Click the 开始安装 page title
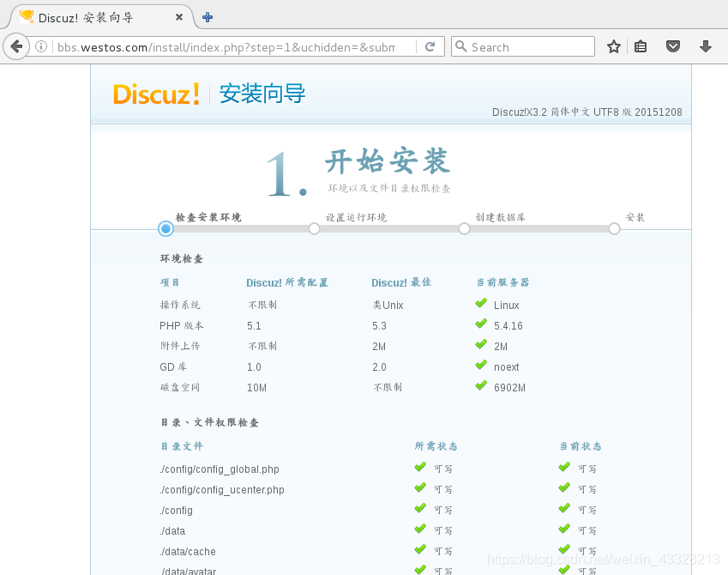The height and width of the screenshot is (575, 728). click(x=388, y=161)
